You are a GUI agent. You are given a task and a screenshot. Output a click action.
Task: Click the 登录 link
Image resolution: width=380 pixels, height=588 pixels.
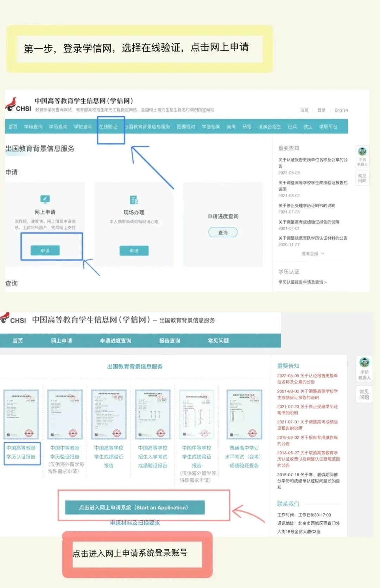tap(322, 110)
